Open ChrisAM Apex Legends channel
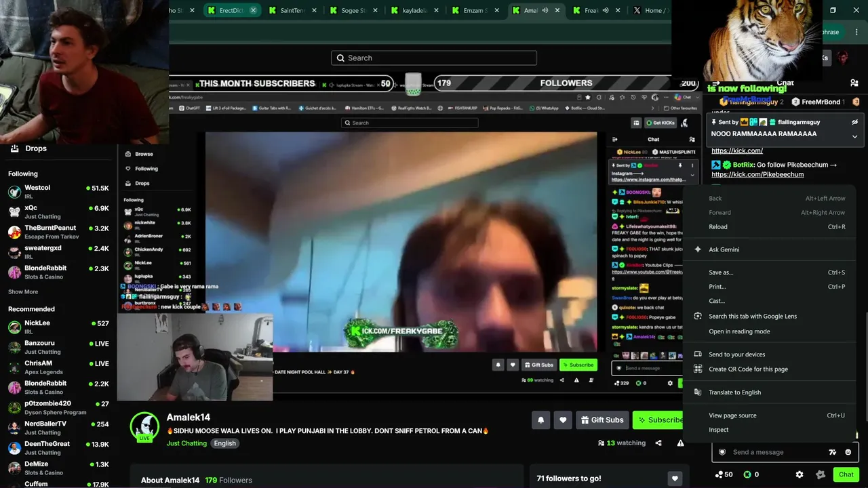The width and height of the screenshot is (868, 488). pyautogui.click(x=58, y=367)
